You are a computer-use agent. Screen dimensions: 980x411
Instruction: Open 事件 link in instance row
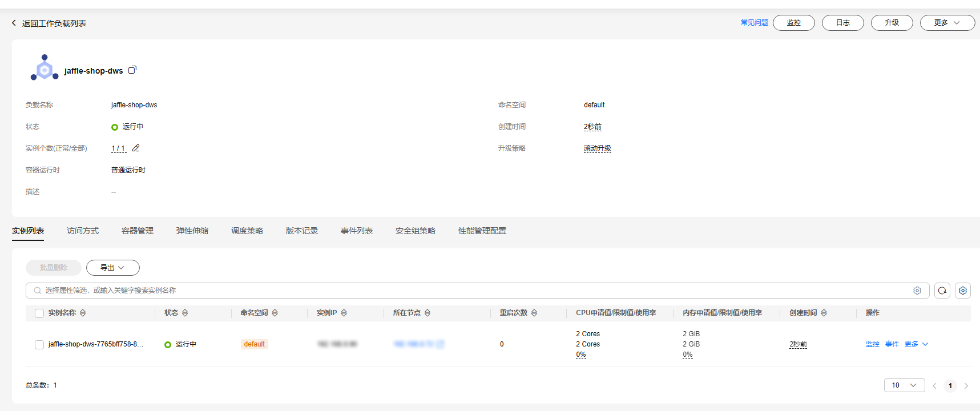point(892,344)
